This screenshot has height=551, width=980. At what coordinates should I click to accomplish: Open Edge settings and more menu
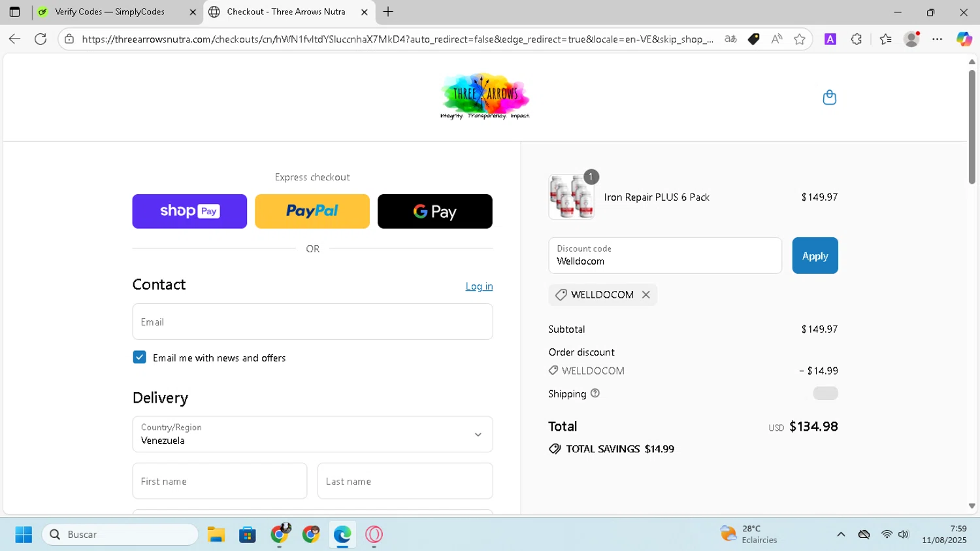coord(938,39)
